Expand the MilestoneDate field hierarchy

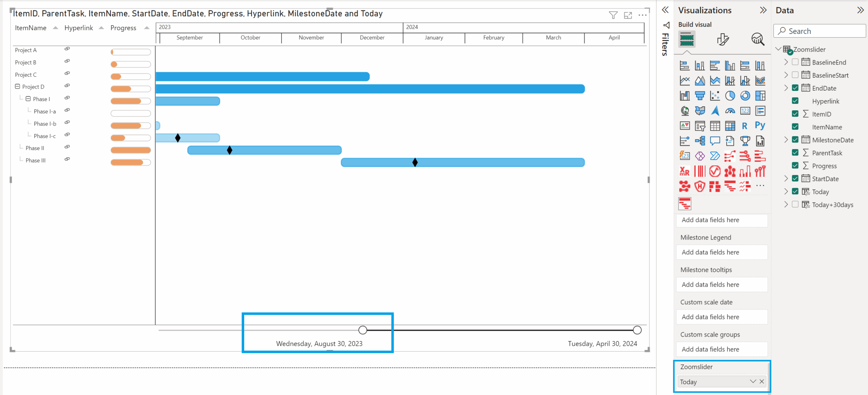(786, 139)
